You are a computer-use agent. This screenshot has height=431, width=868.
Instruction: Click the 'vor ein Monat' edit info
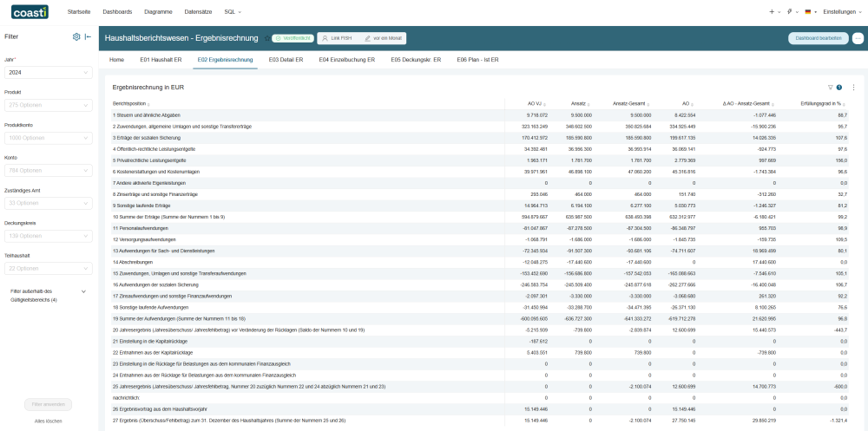click(x=383, y=38)
